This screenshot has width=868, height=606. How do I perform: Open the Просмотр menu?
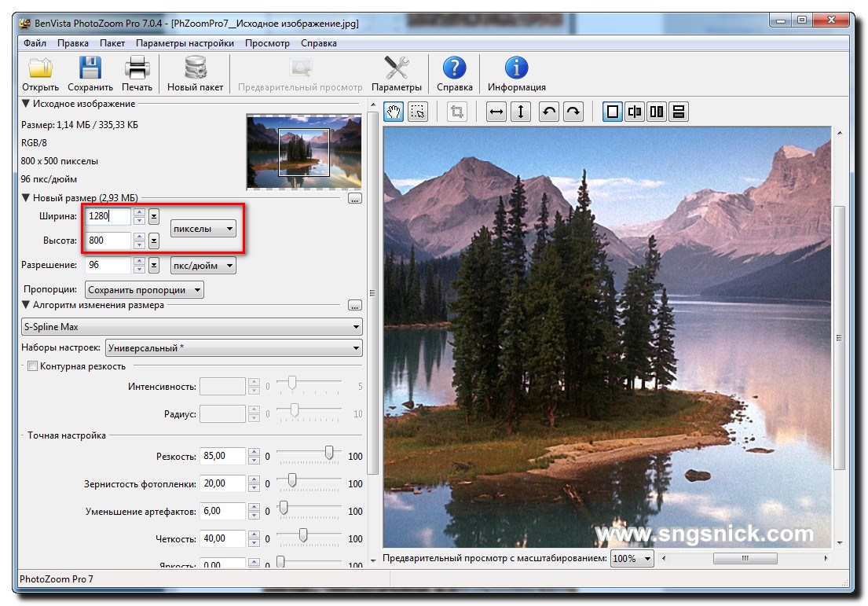click(267, 43)
